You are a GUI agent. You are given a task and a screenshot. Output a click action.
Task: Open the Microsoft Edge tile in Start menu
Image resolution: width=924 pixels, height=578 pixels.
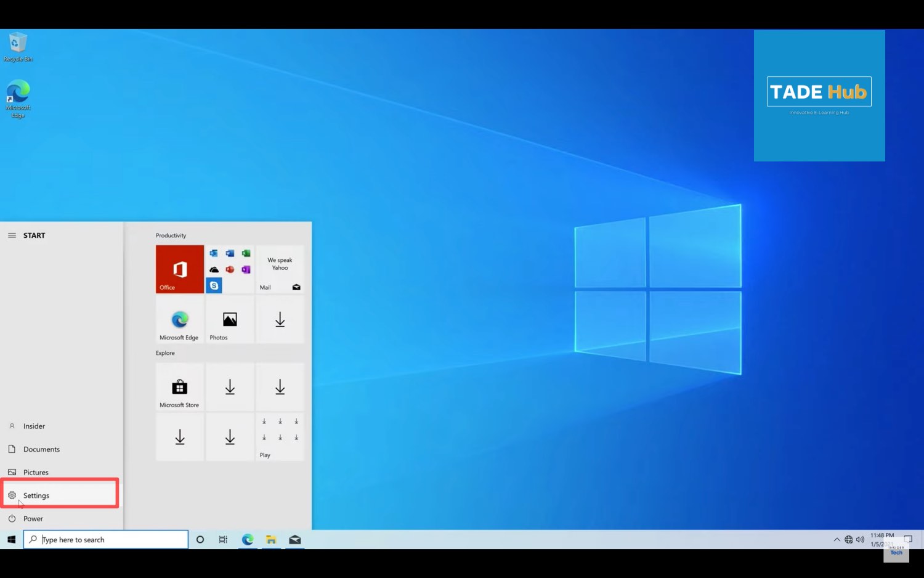click(x=180, y=319)
